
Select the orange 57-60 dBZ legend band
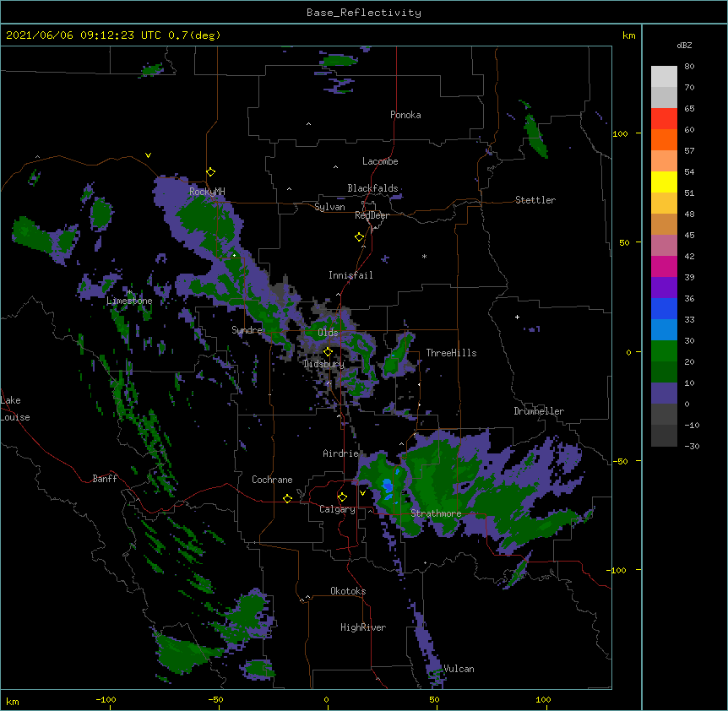(x=664, y=139)
